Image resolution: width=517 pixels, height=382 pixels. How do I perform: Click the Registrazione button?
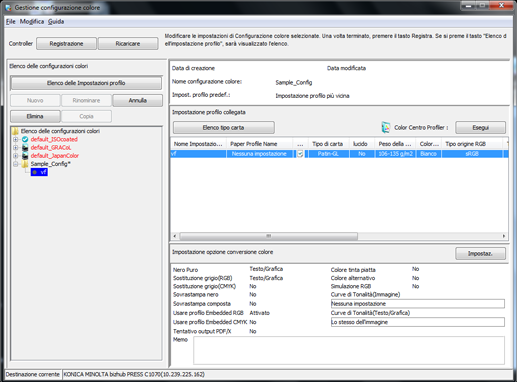pyautogui.click(x=66, y=44)
